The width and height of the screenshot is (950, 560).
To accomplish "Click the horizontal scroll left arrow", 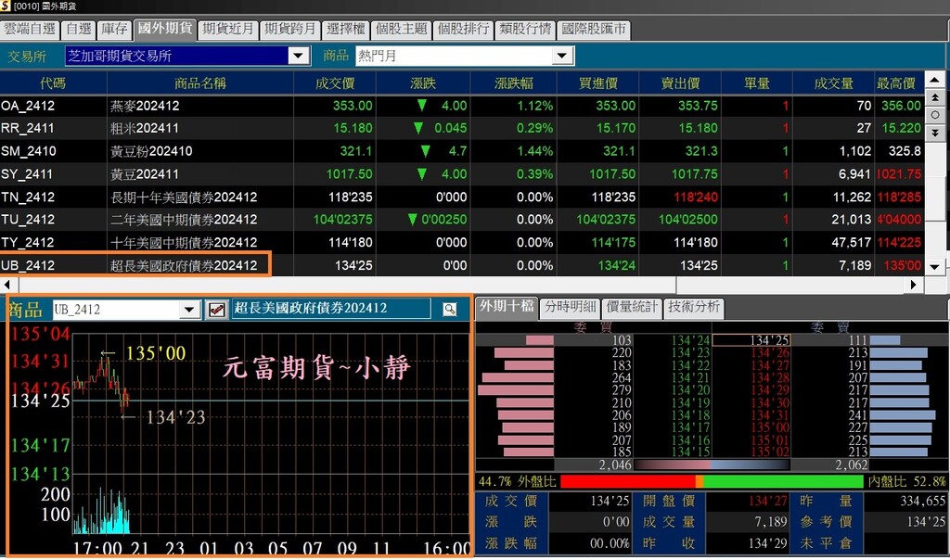I will tap(7, 284).
